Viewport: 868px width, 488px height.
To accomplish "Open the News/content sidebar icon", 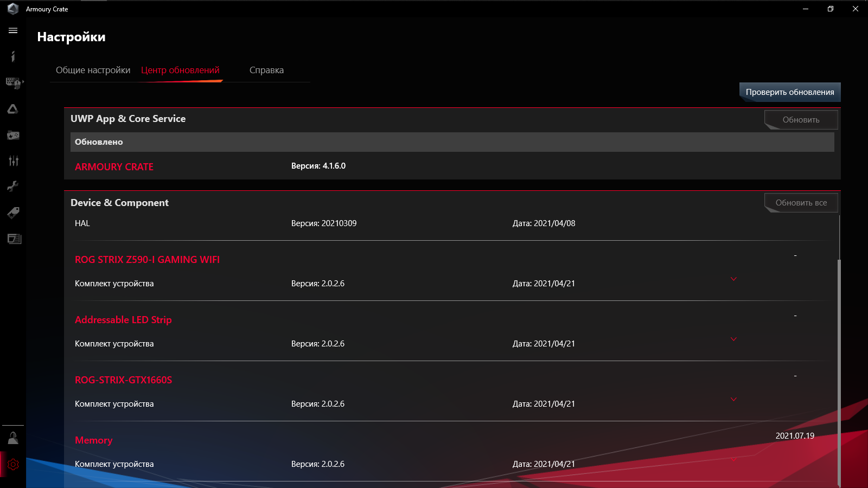I will [13, 239].
